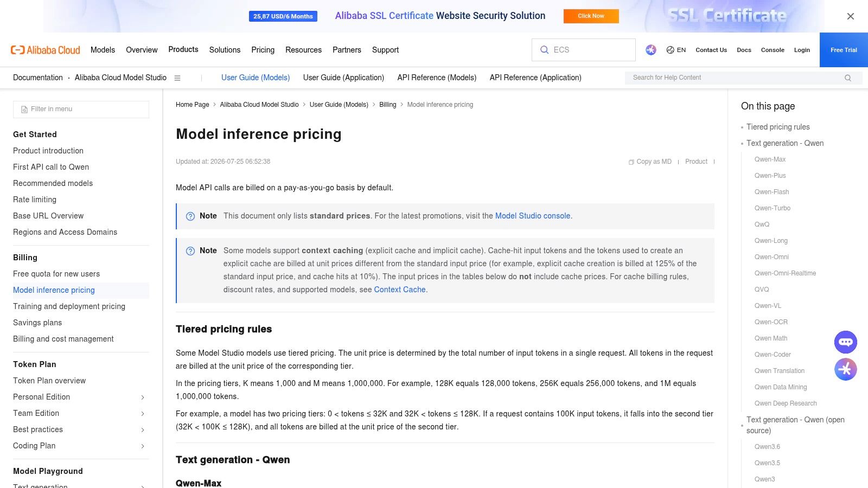Open the language selector globe icon
This screenshot has height=488, width=868.
670,50
